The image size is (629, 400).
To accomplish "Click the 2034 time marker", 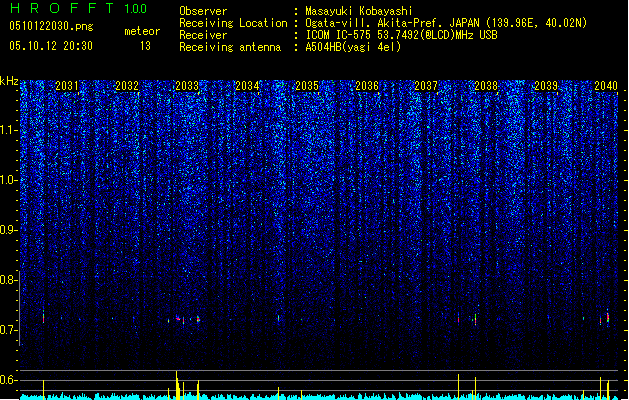I will click(247, 86).
